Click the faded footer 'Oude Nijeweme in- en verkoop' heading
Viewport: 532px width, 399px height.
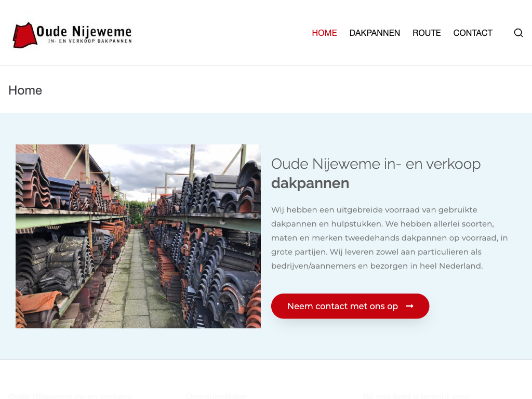coord(70,396)
